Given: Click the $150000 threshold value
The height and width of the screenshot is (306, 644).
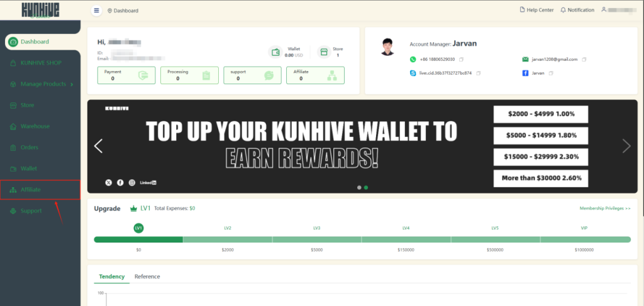Looking at the screenshot, I should [x=406, y=250].
